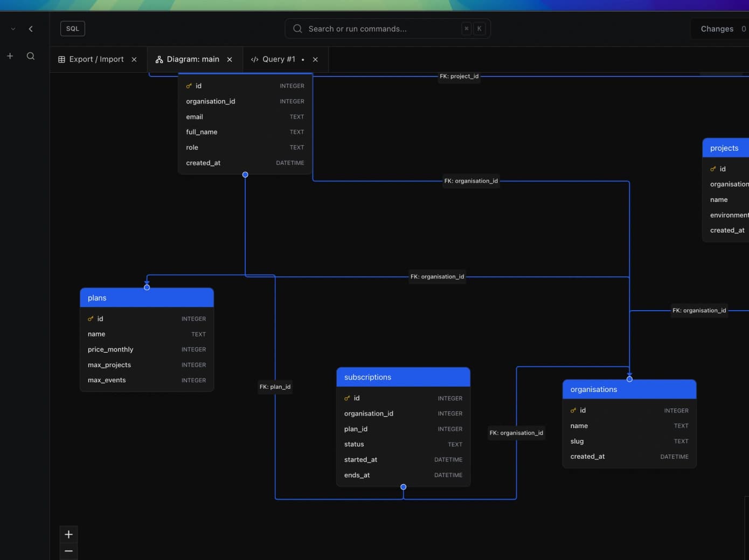
Task: Click the grid icon on the Export / Import tab
Action: [61, 59]
